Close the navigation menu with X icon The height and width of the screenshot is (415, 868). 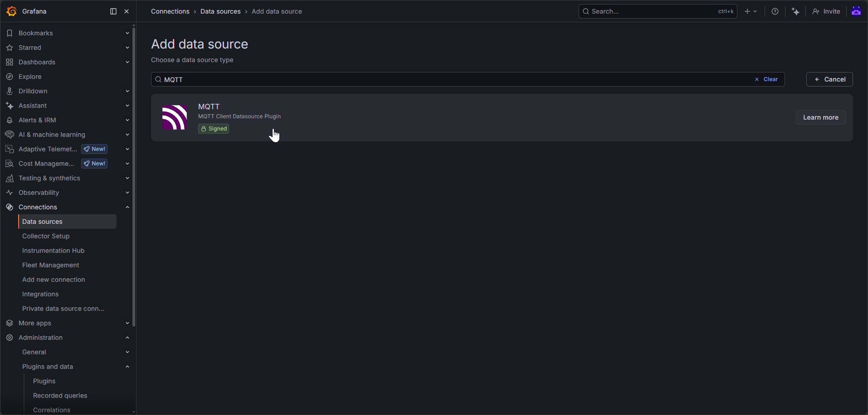point(127,11)
